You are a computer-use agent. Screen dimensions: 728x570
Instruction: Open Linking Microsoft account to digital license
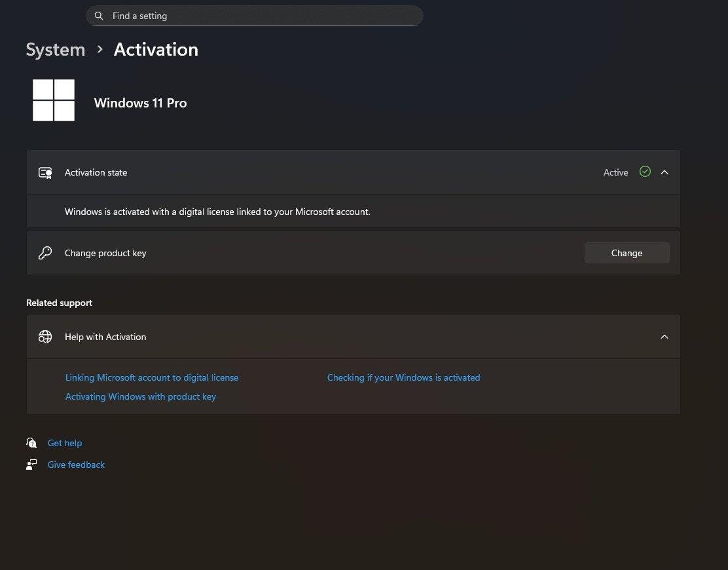[x=152, y=377]
